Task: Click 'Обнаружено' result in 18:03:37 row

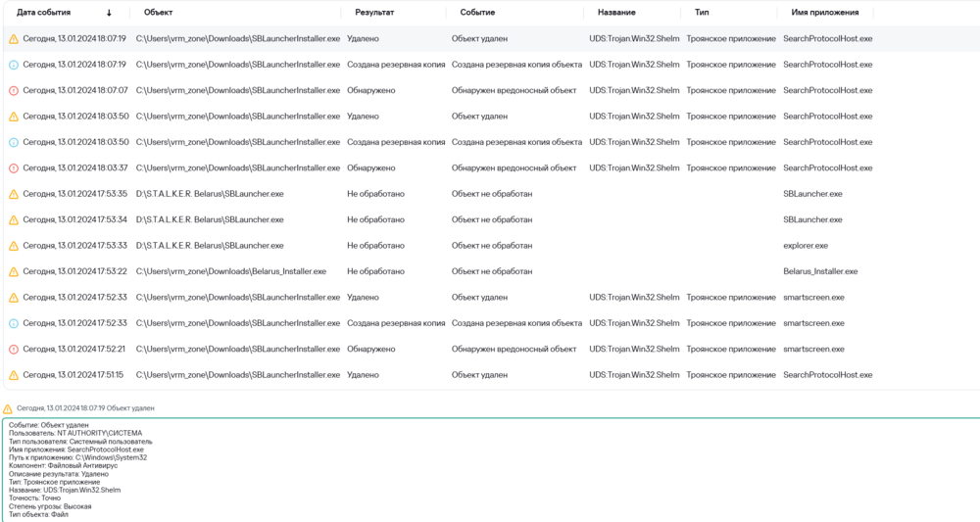Action: coord(371,168)
